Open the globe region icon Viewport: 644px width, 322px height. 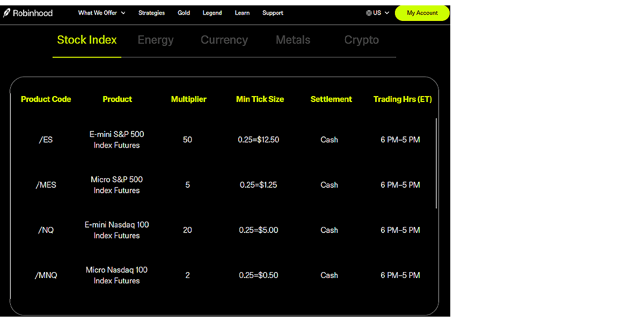(369, 13)
